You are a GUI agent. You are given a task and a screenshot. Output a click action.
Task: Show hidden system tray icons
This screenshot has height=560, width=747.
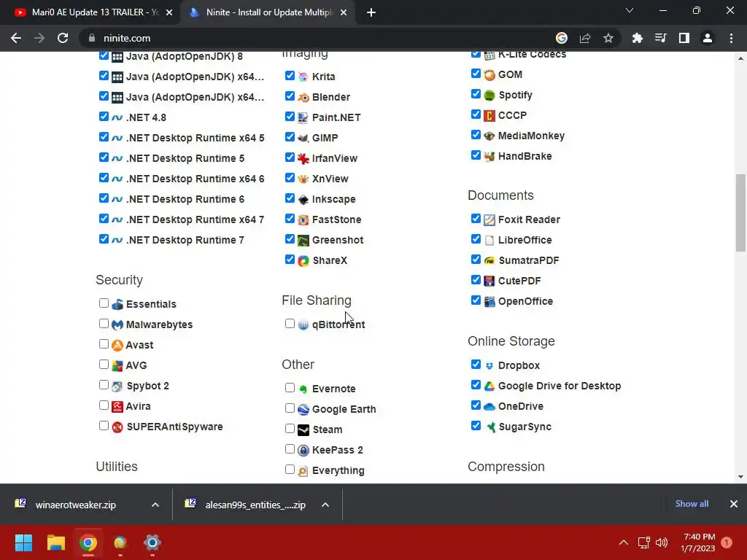click(x=623, y=542)
